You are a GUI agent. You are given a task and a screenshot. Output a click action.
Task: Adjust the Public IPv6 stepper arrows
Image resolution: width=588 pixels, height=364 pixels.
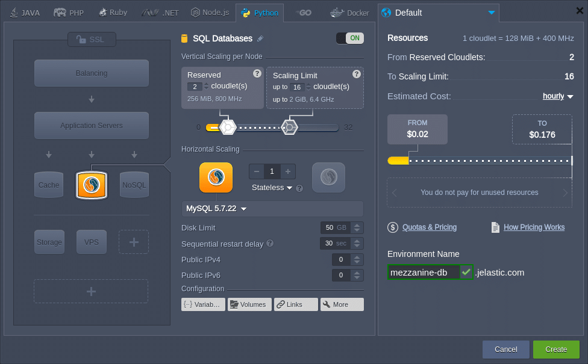pyautogui.click(x=357, y=275)
